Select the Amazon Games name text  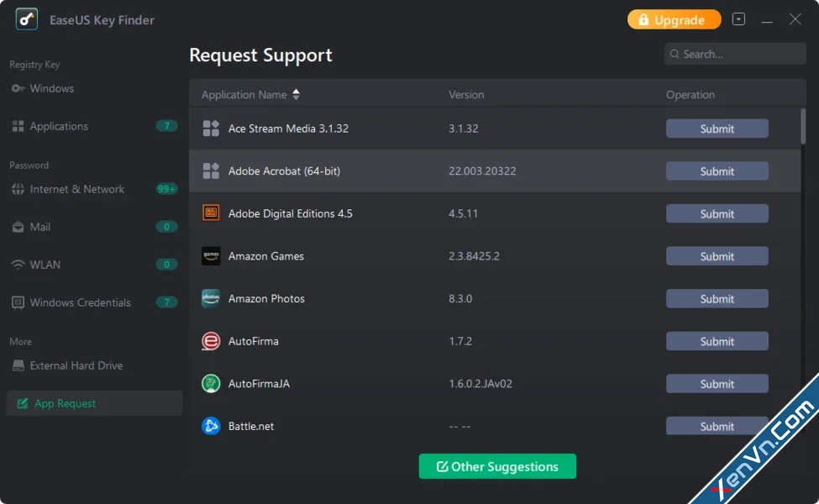[266, 256]
